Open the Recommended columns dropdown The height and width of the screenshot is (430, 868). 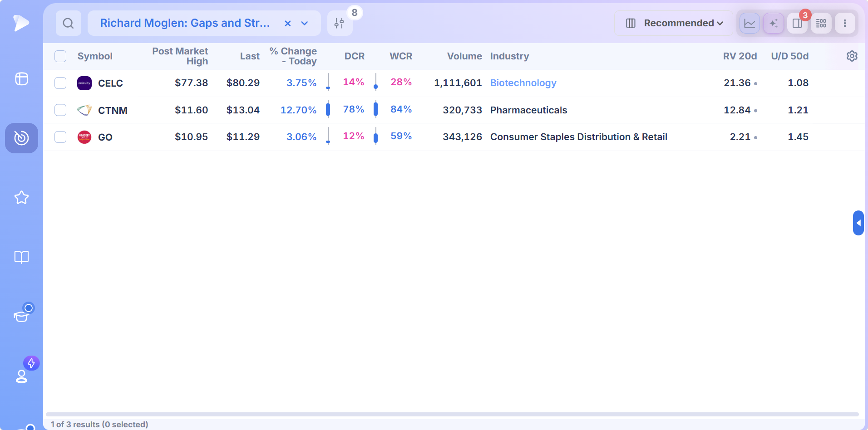coord(674,23)
